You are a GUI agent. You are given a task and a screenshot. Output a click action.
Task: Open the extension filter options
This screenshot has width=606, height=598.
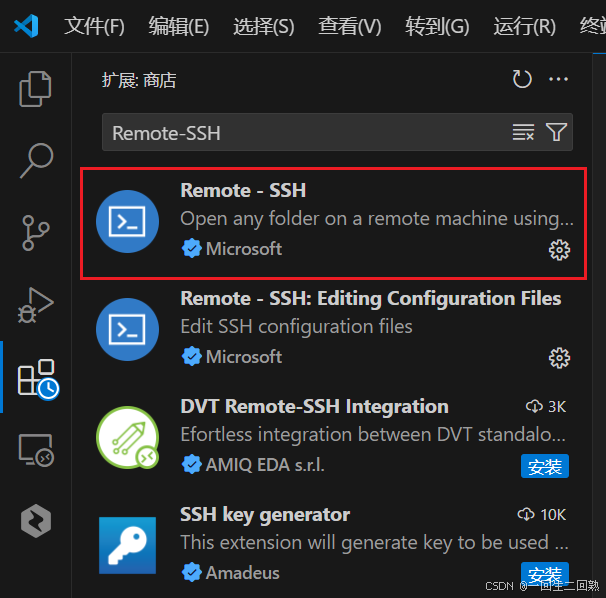[x=556, y=132]
